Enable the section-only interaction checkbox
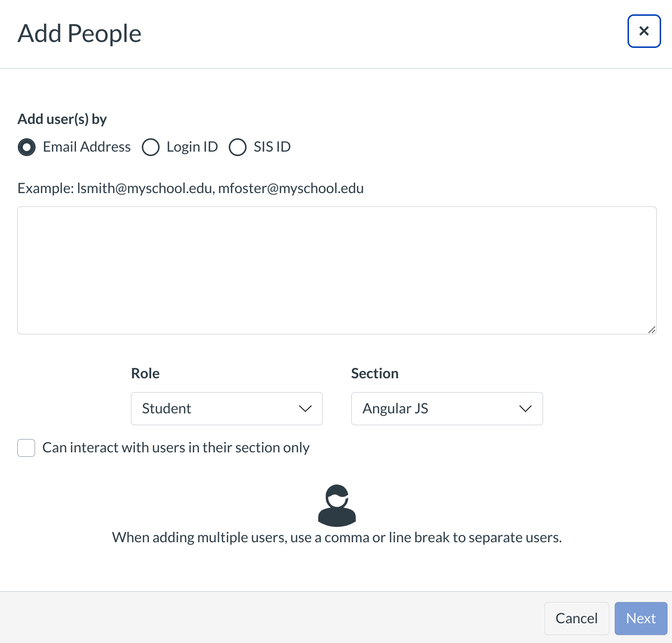672x643 pixels. point(26,448)
